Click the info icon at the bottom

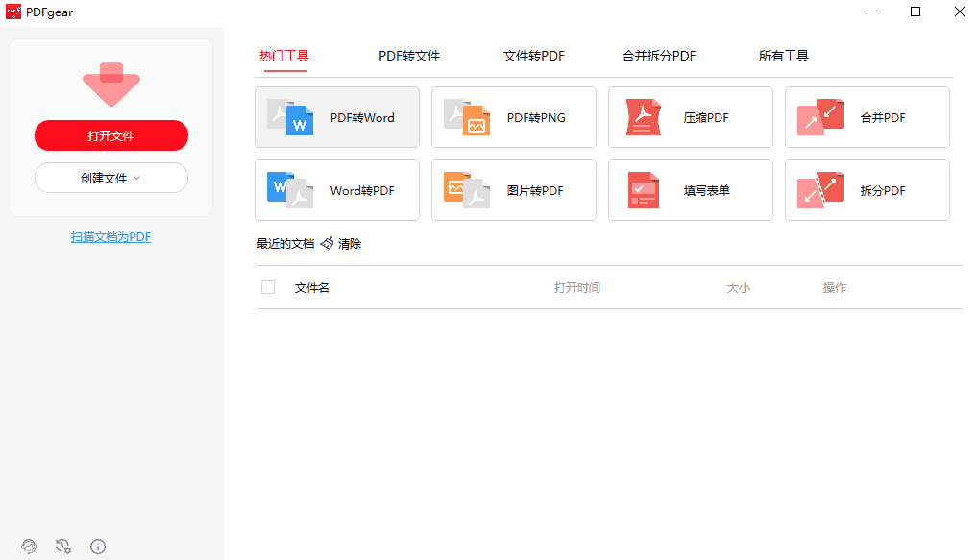(x=98, y=547)
